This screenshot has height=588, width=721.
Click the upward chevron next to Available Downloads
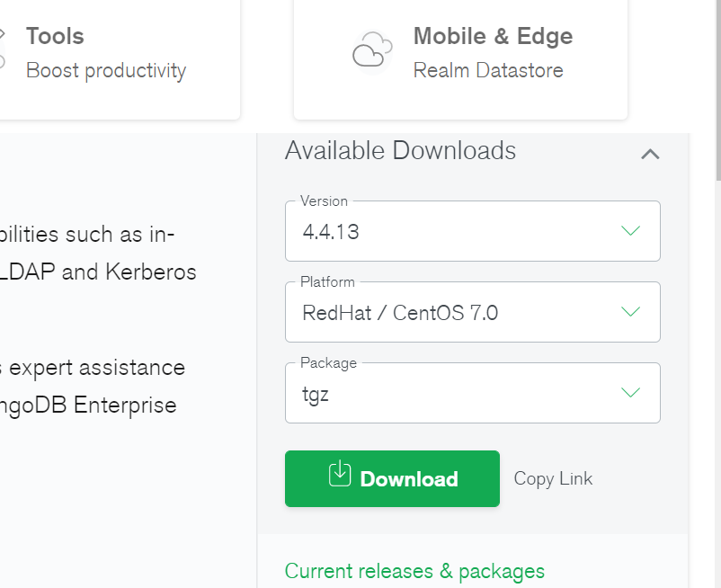click(650, 154)
